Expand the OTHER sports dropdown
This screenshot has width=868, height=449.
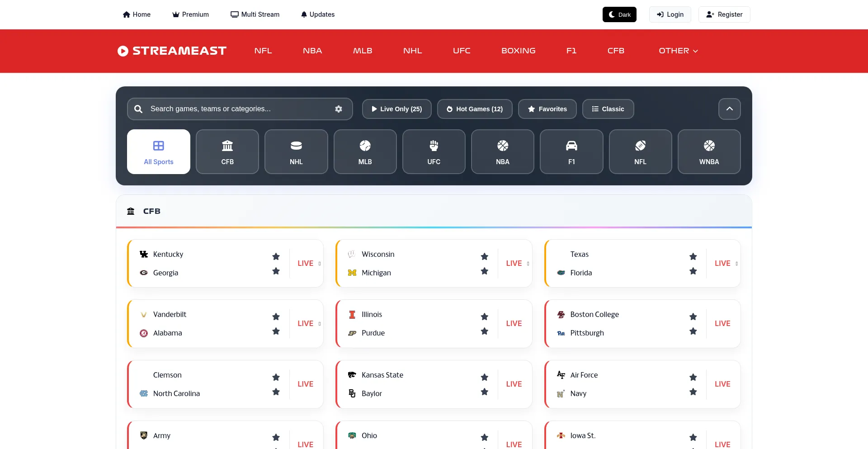coord(678,51)
